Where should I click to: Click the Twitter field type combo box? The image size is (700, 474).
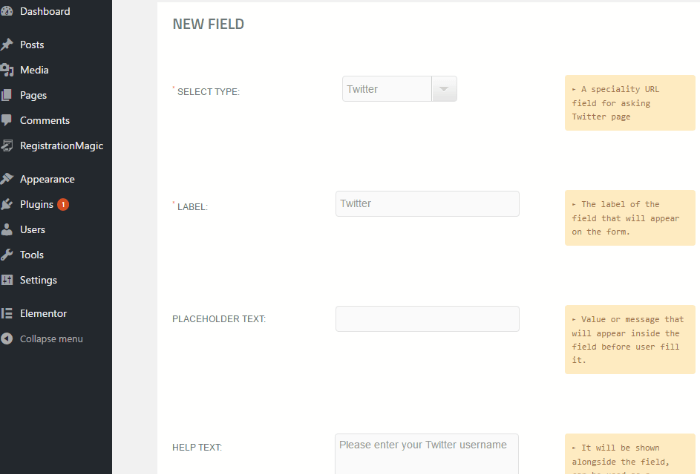(x=387, y=89)
